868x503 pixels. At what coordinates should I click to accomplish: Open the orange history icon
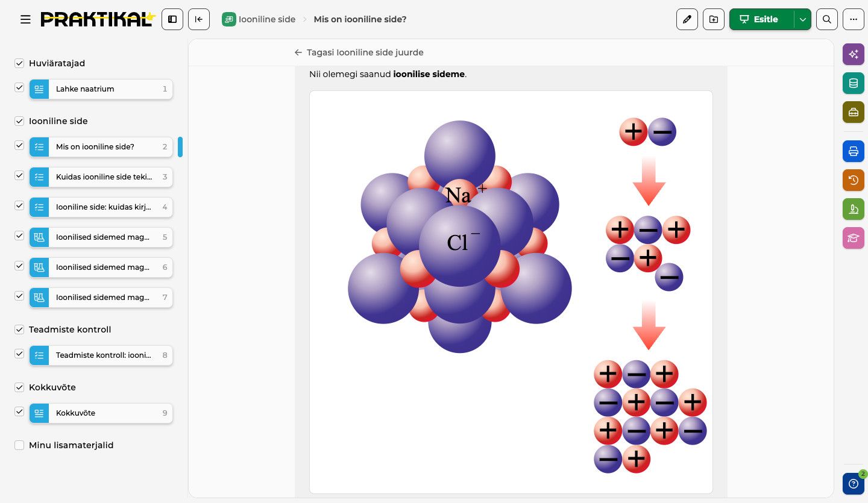[854, 180]
